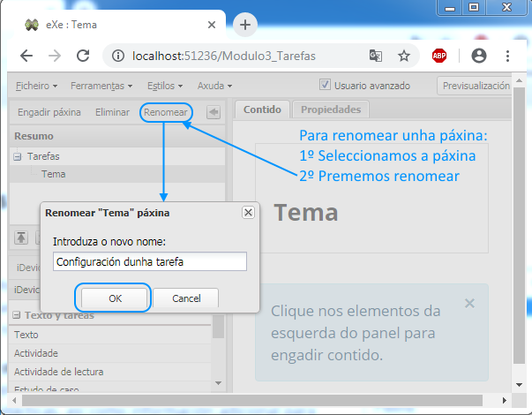Click the horizontal scrollbar thumb
This screenshot has height=415, width=532.
point(252,400)
